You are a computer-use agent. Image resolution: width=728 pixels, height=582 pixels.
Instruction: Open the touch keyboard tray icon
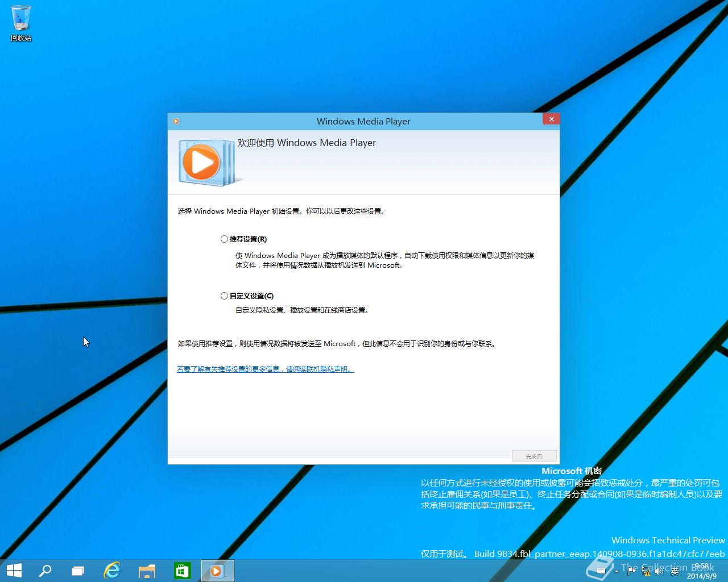[x=601, y=571]
